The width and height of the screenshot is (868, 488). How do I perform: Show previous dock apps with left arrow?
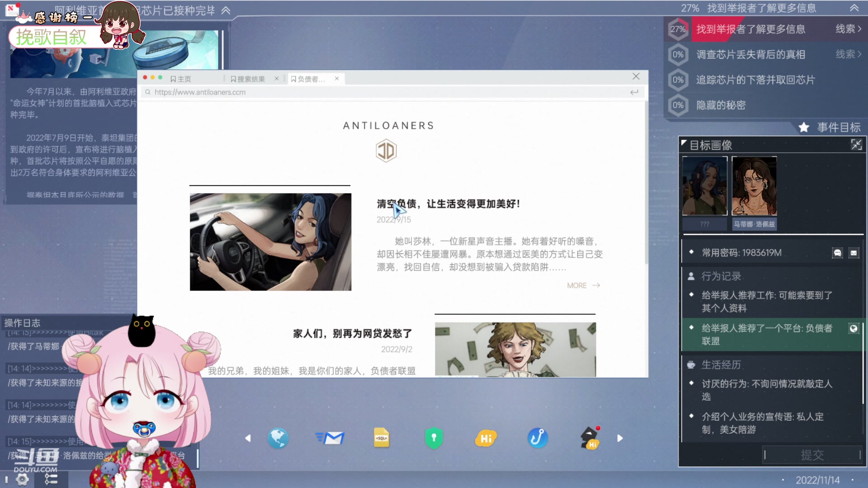tap(248, 438)
